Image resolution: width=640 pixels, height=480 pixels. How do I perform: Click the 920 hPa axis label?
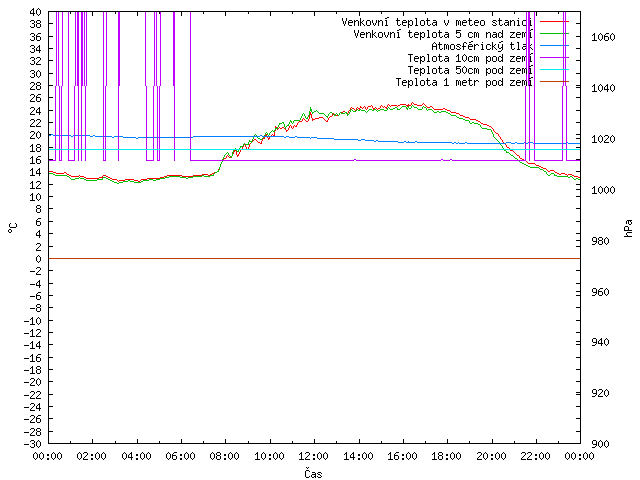click(600, 393)
